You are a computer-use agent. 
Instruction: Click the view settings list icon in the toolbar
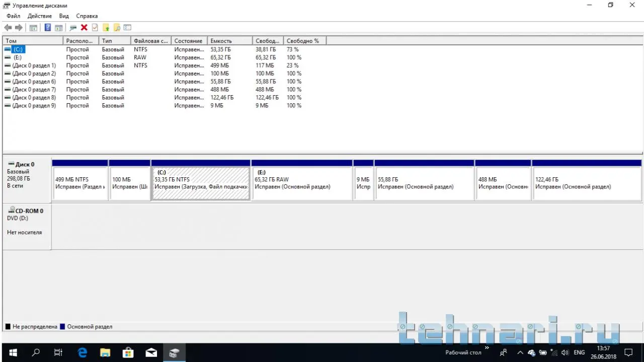pos(127,28)
